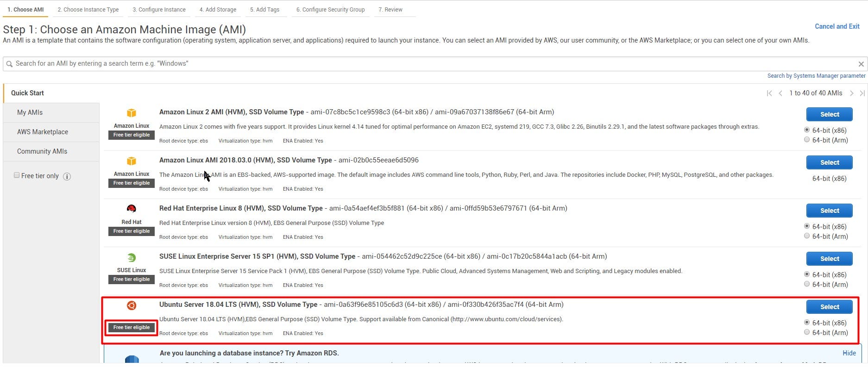
Task: Click the Amazon RDS database icon
Action: 132,360
